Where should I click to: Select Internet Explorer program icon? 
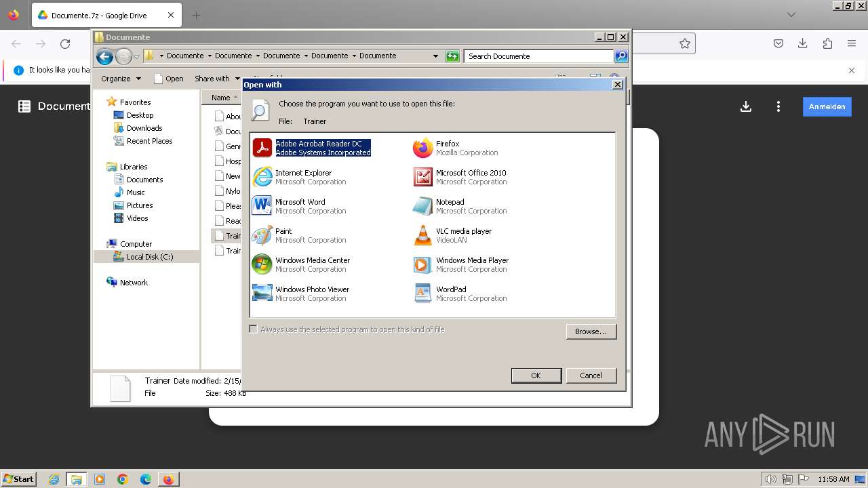click(262, 177)
